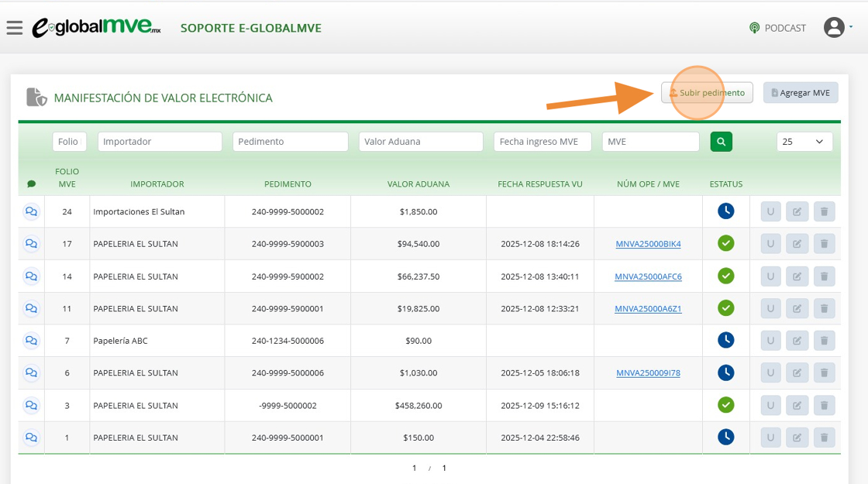Click the ESTATUS column header
Image resolution: width=868 pixels, height=484 pixels.
[x=726, y=184]
